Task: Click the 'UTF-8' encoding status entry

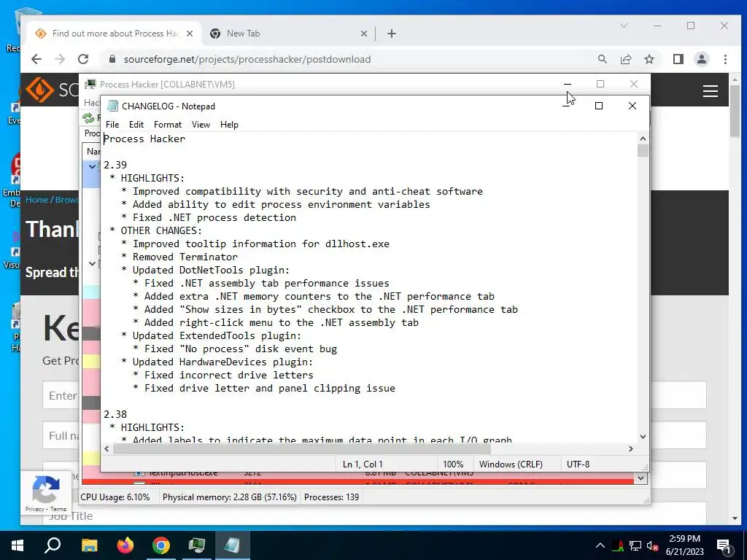Action: [x=578, y=464]
